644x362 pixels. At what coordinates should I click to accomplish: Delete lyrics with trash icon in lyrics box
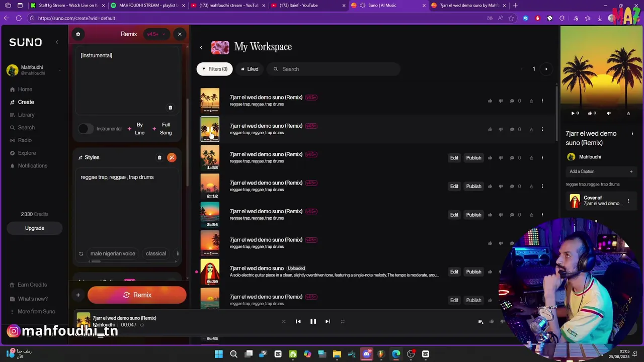point(170,108)
